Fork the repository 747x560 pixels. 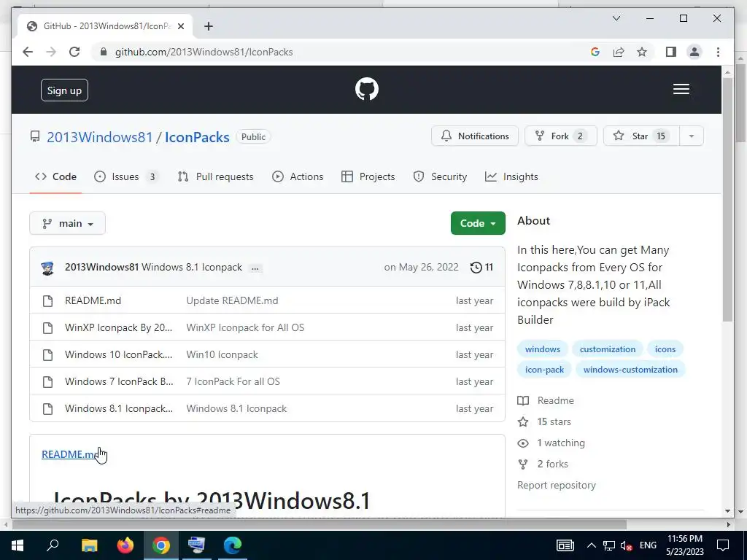click(561, 136)
